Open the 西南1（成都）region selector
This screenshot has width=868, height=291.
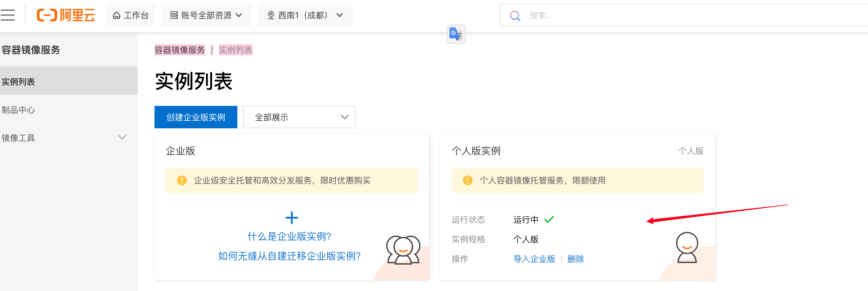coord(305,15)
